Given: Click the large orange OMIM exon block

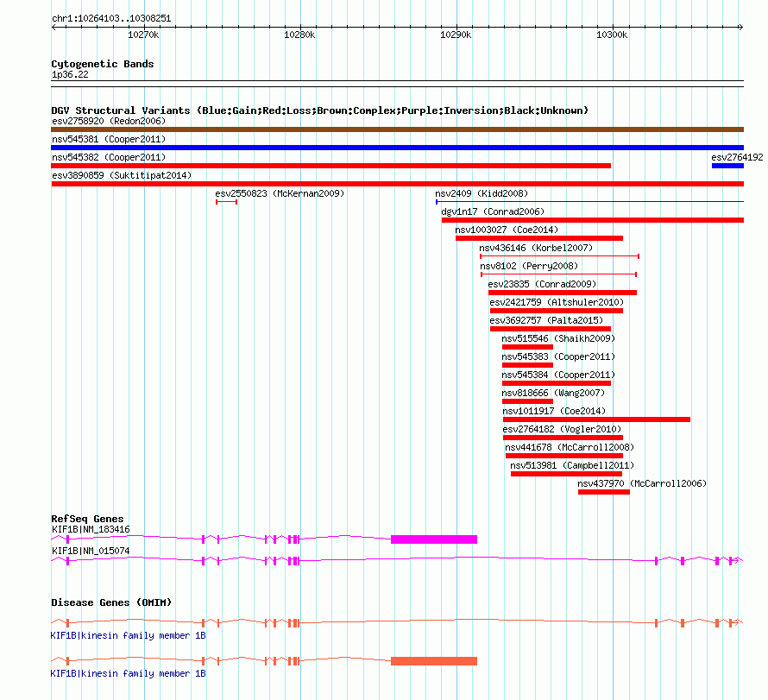Looking at the screenshot, I should tap(434, 661).
